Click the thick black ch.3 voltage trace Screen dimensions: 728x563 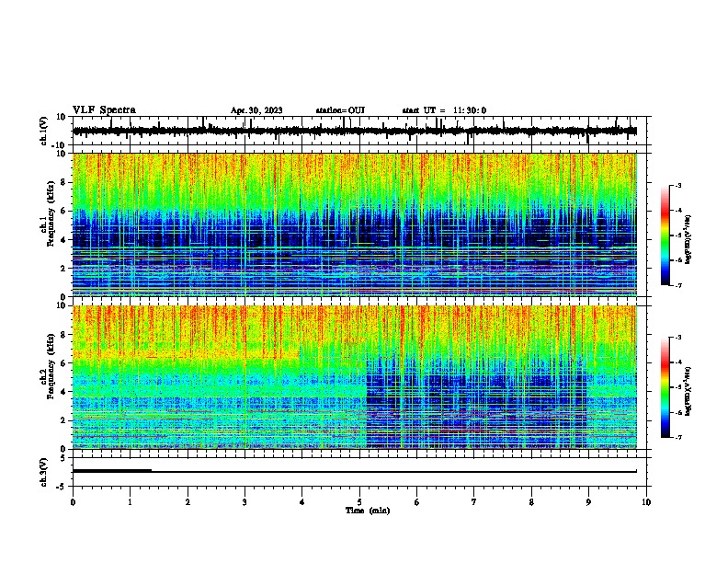pyautogui.click(x=355, y=471)
